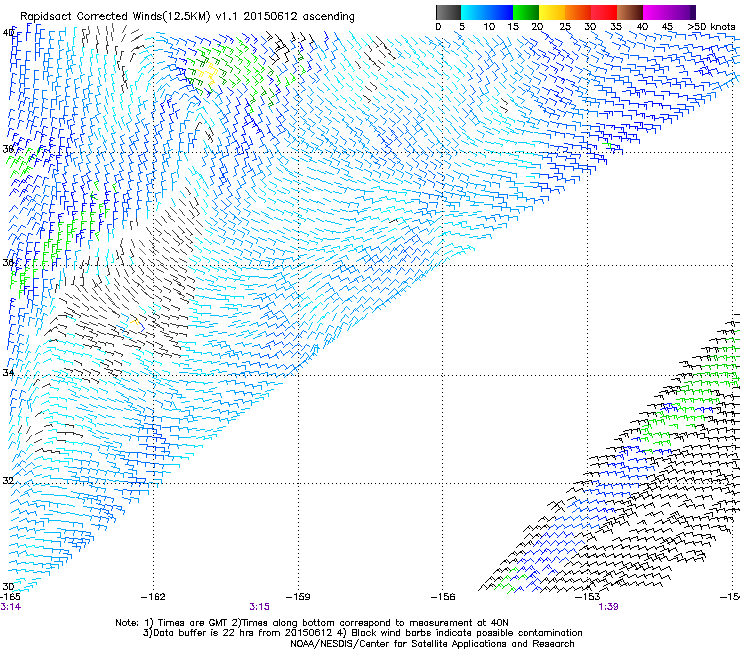Pick the dark blue 10-15 knots legend color
The image size is (740, 650).
pos(500,12)
